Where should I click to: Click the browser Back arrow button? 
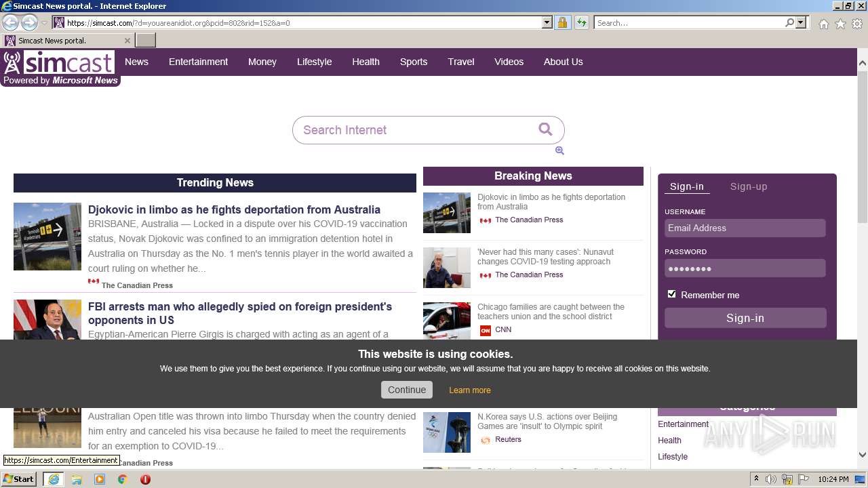tap(10, 22)
